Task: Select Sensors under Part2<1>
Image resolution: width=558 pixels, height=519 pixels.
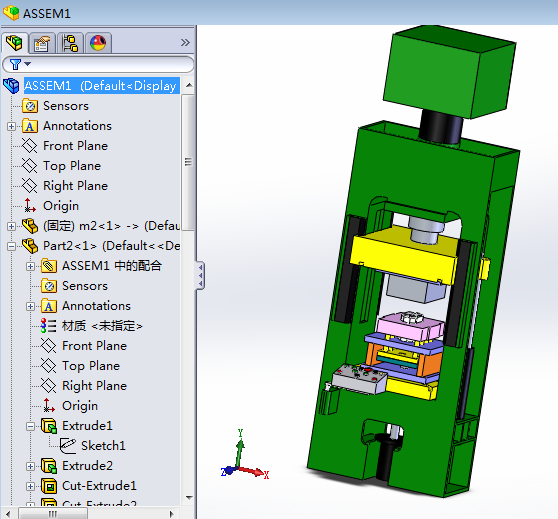Action: pyautogui.click(x=85, y=286)
